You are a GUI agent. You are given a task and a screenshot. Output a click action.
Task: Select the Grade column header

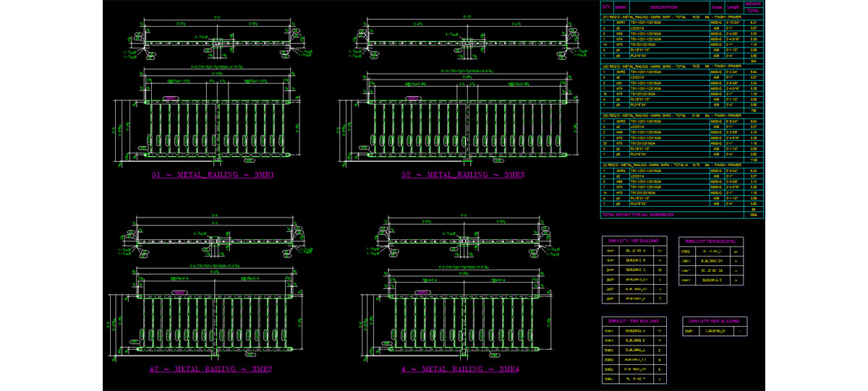tap(717, 7)
